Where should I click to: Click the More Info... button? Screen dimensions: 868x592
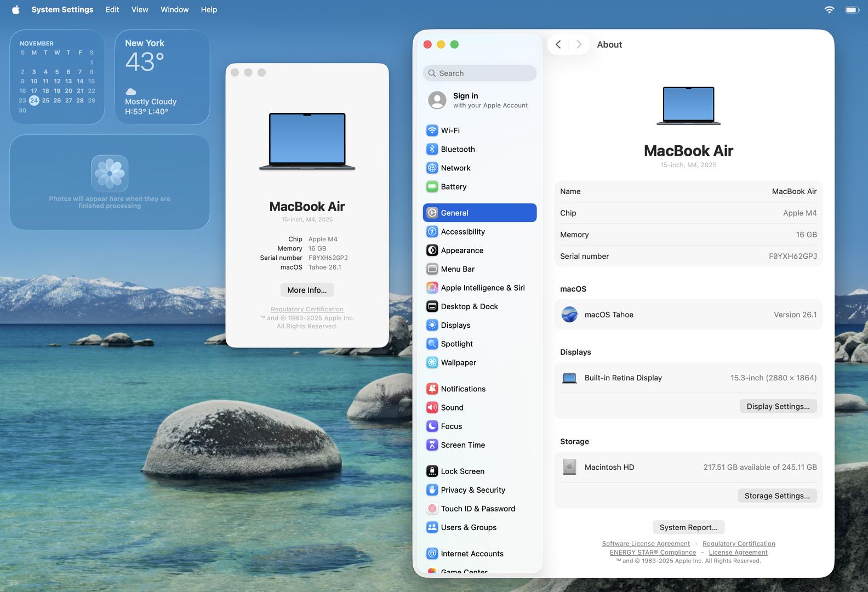tap(307, 290)
